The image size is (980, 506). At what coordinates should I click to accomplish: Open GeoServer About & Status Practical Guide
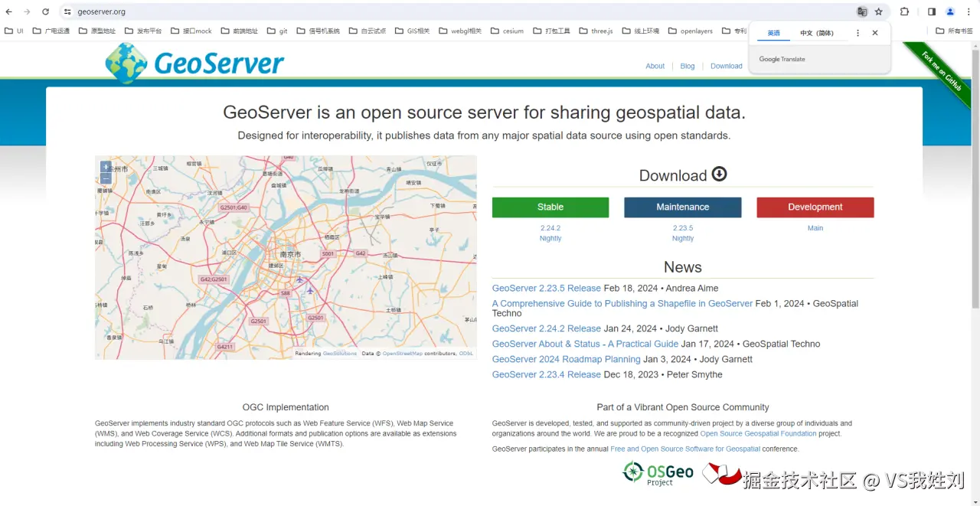(585, 344)
